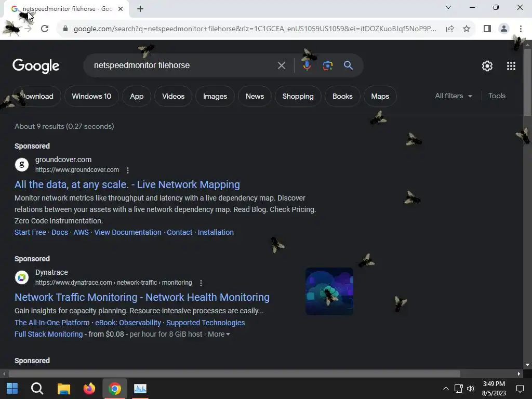Open All the data, at any scale link
This screenshot has height=399, width=532.
[127, 184]
